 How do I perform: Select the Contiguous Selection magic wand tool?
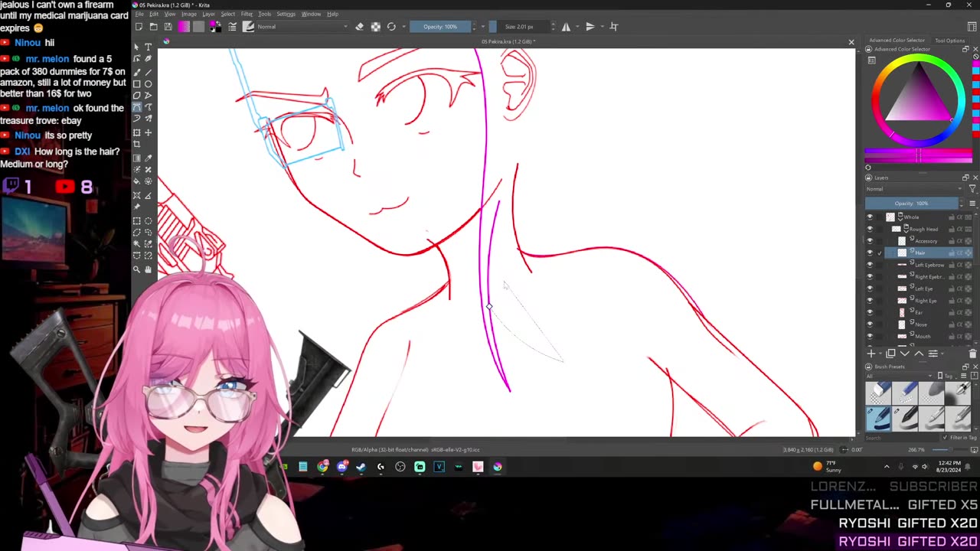[x=137, y=245]
